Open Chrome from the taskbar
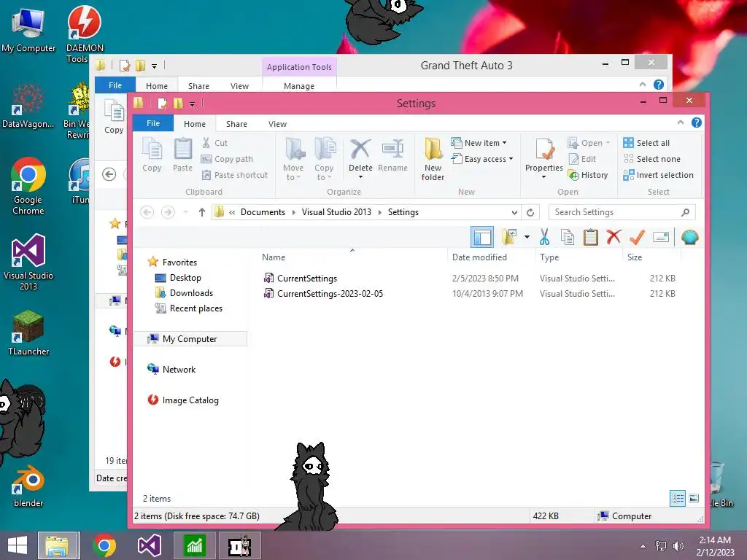The height and width of the screenshot is (560, 747). click(x=104, y=545)
